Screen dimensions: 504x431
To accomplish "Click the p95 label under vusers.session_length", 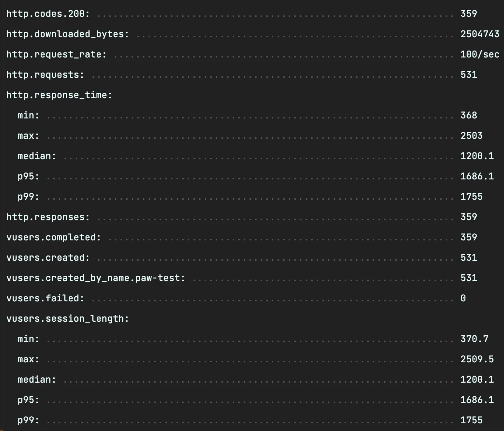I will [x=28, y=400].
